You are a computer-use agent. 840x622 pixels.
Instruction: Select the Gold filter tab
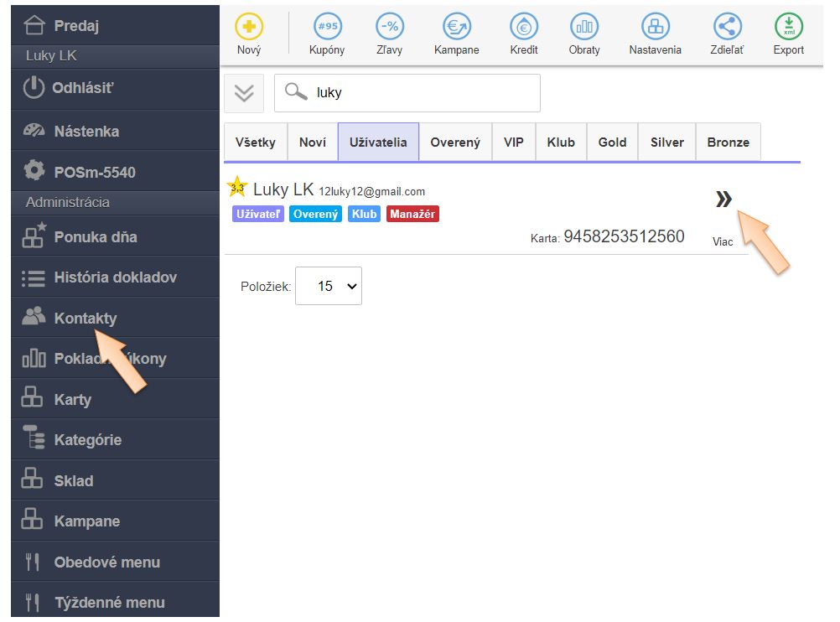click(x=612, y=142)
